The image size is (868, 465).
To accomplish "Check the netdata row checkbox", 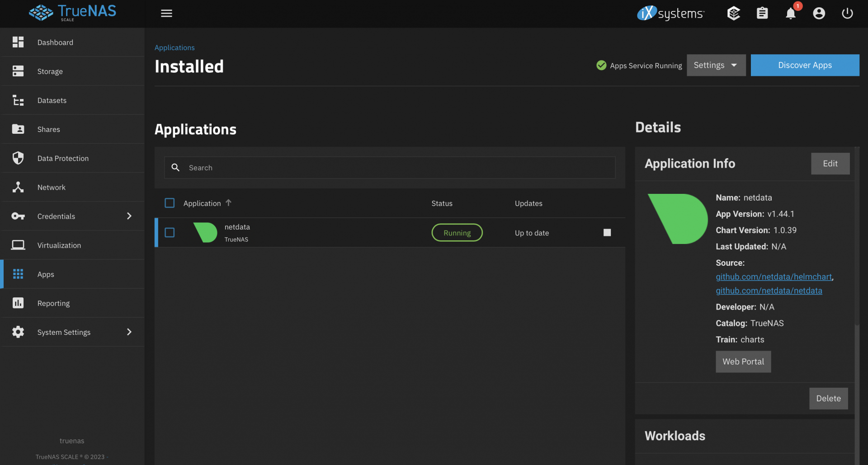I will [170, 232].
